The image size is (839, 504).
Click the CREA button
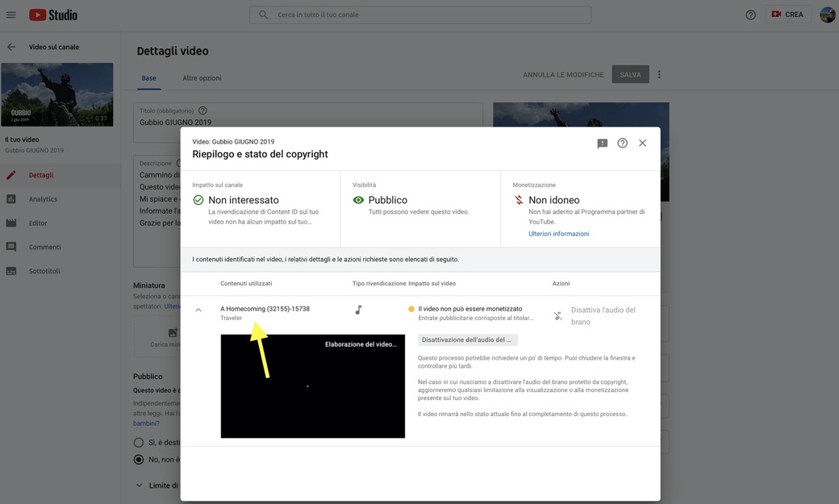tap(787, 15)
